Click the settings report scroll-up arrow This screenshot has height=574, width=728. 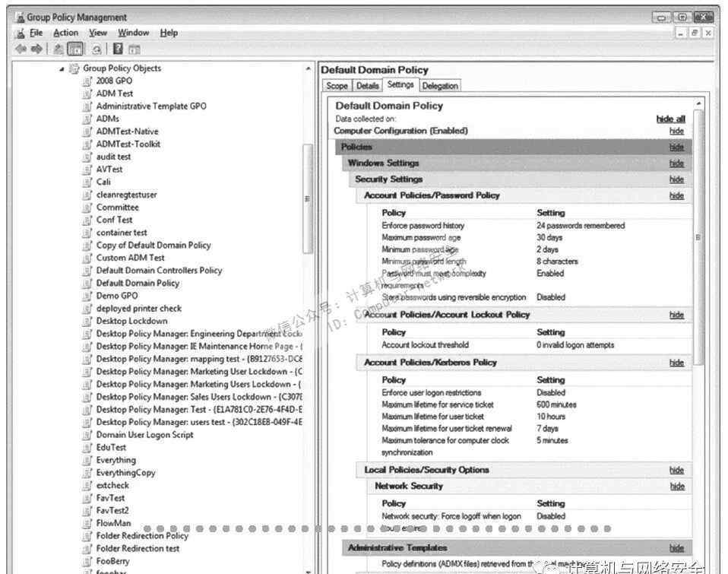[x=698, y=103]
